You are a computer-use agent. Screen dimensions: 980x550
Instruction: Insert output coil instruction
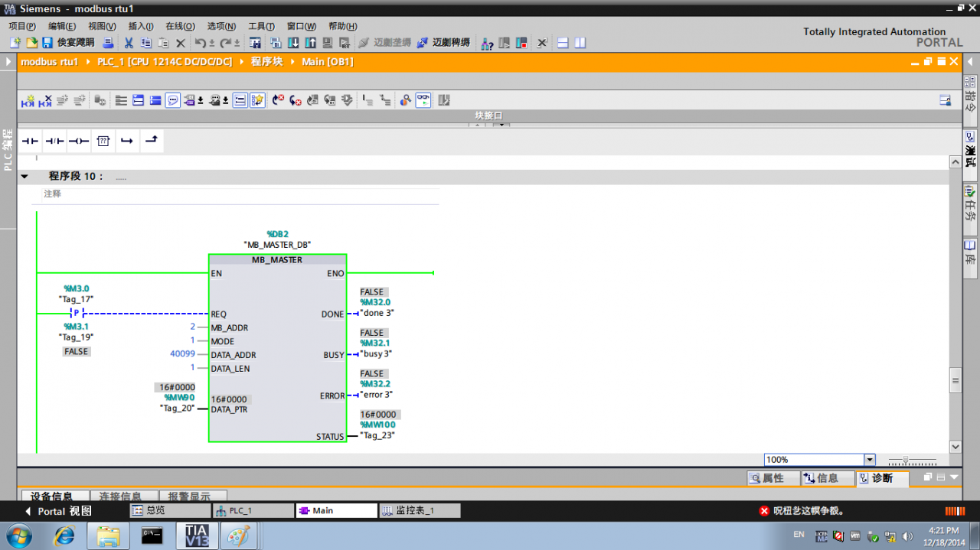coord(79,141)
